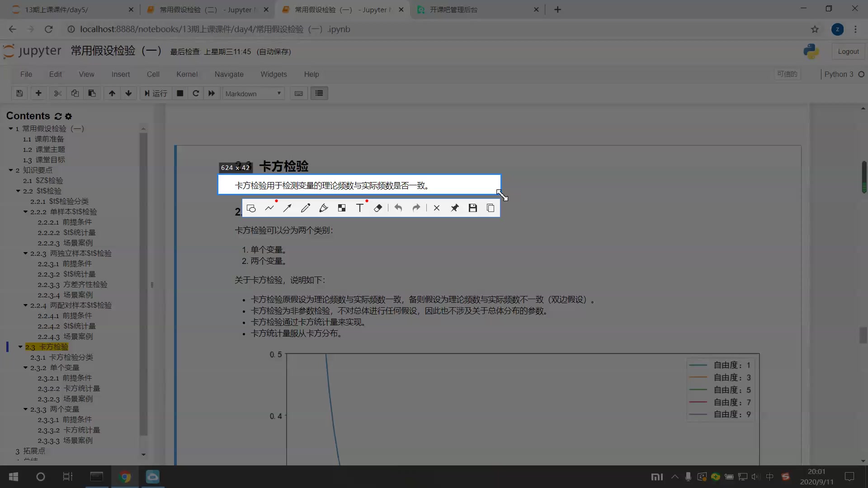Open the View menu

(x=86, y=74)
